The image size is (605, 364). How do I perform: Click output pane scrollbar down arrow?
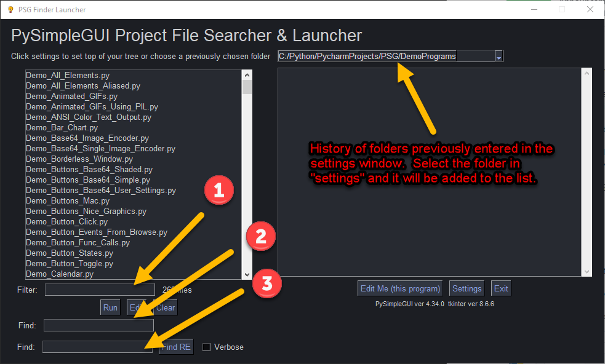click(587, 271)
